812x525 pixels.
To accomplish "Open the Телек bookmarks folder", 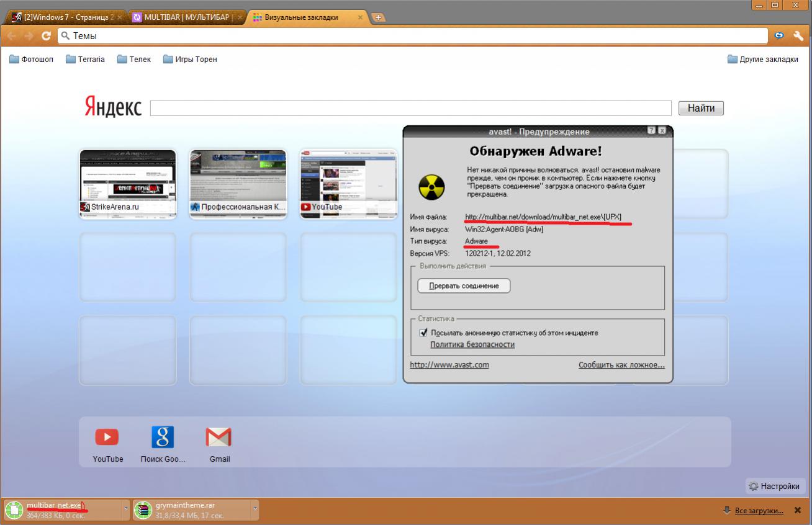I will coord(134,60).
